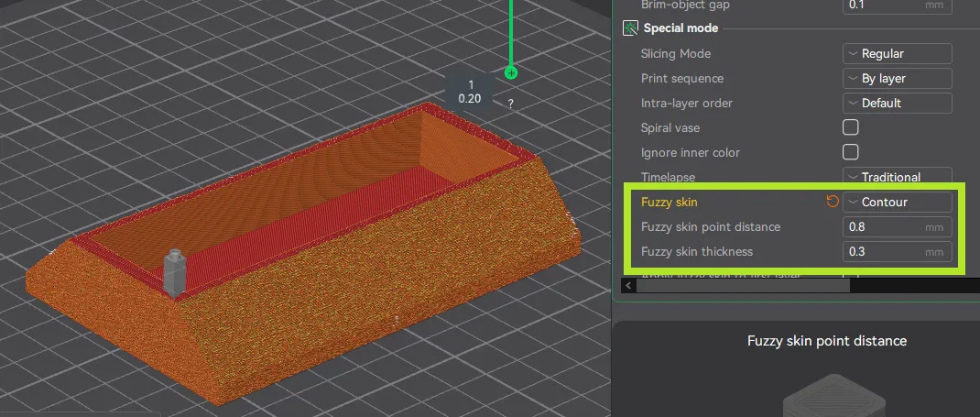Image resolution: width=980 pixels, height=417 pixels.
Task: Open the Timelapse dropdown showing Traditional
Action: 896,177
